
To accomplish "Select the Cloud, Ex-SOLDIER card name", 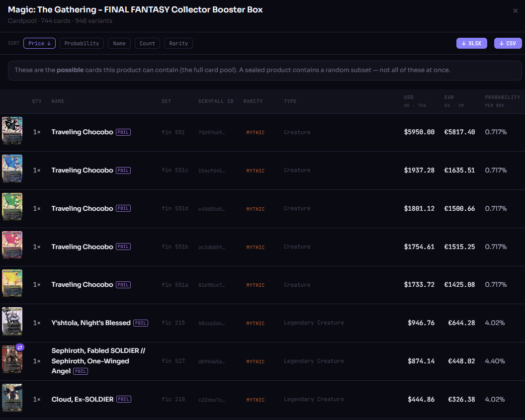I will pos(83,399).
